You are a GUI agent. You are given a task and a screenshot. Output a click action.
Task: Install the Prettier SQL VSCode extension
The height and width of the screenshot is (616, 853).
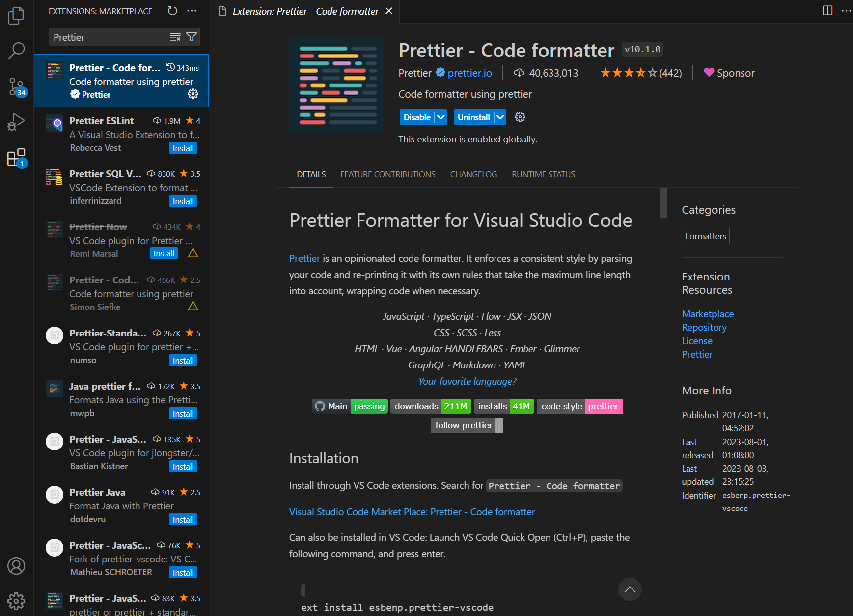[x=183, y=201]
